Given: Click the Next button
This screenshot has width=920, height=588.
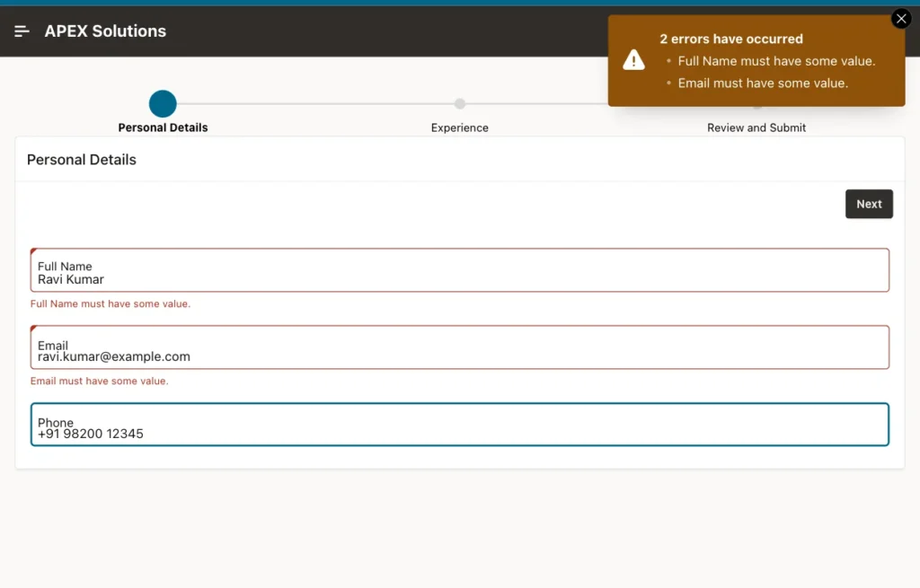Looking at the screenshot, I should [869, 204].
